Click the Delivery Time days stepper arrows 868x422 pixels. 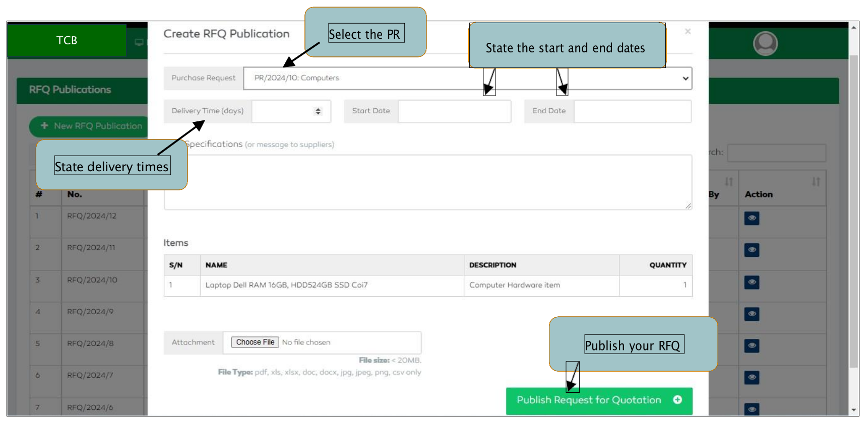pos(318,111)
